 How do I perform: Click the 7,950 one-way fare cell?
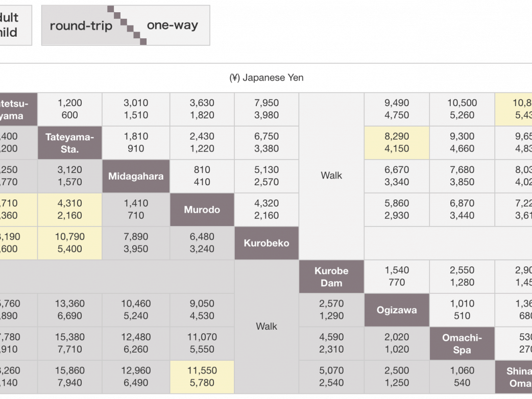(x=267, y=109)
